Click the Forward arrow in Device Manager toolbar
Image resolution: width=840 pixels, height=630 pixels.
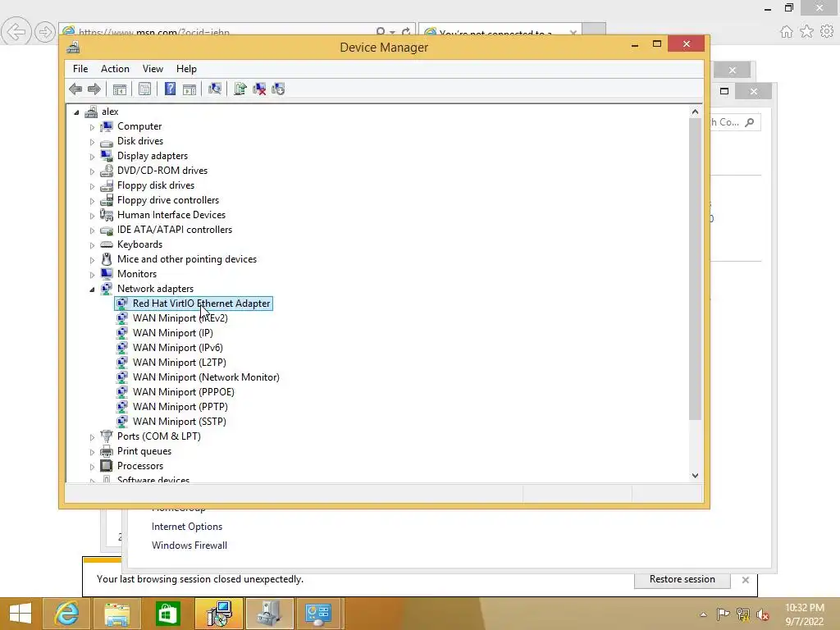tap(94, 89)
